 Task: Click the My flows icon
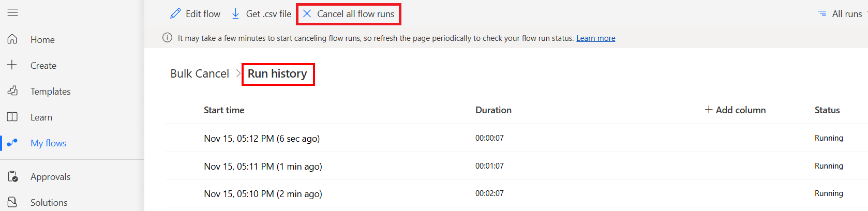pos(12,143)
